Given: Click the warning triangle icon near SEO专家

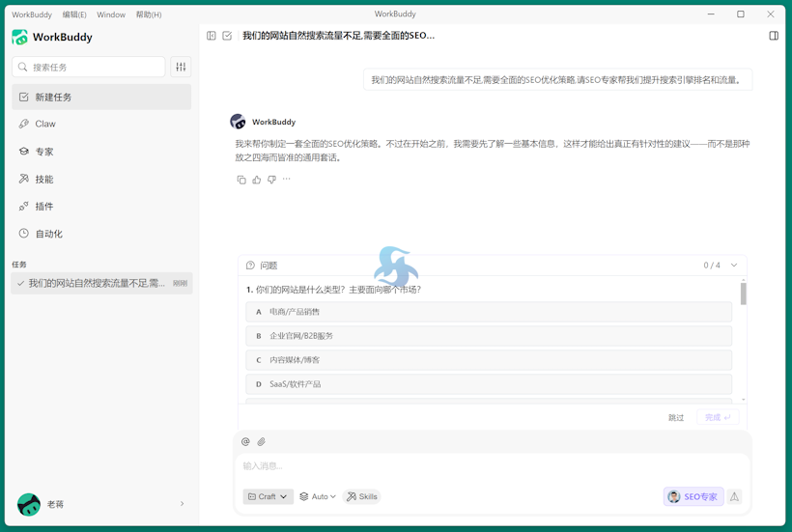Looking at the screenshot, I should coord(734,496).
